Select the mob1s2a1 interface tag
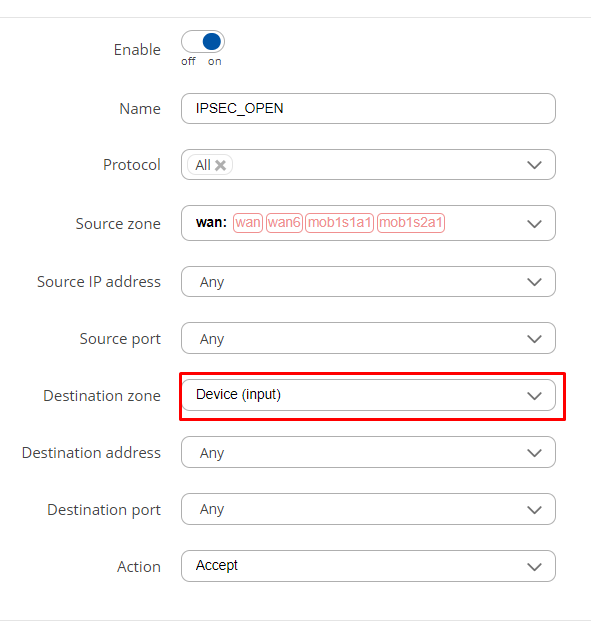 click(x=411, y=223)
